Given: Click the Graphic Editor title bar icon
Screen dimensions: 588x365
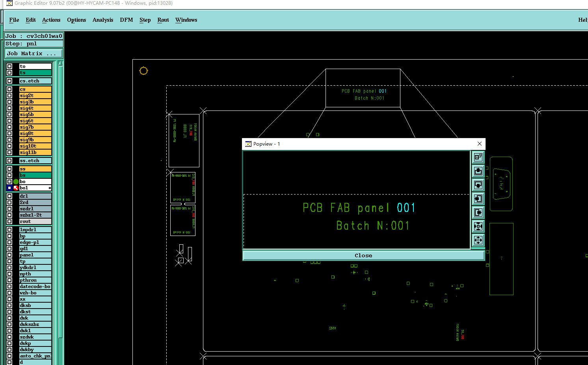Looking at the screenshot, I should tap(9, 3).
